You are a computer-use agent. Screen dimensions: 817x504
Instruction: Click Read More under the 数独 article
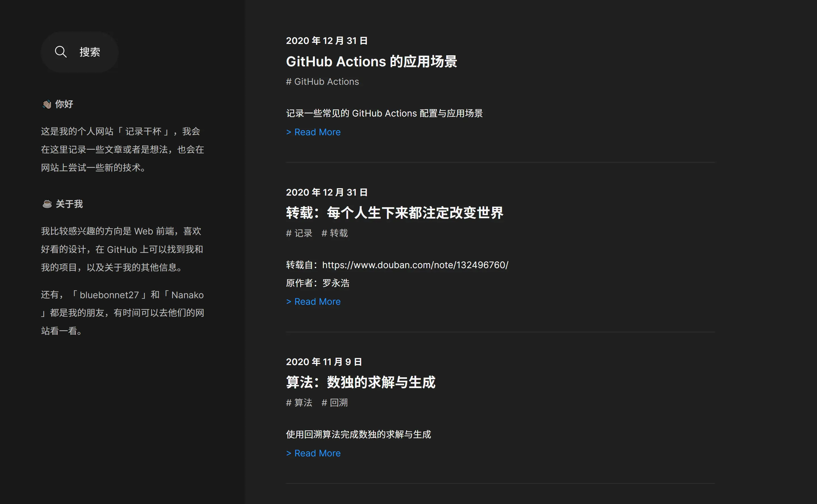(x=313, y=453)
